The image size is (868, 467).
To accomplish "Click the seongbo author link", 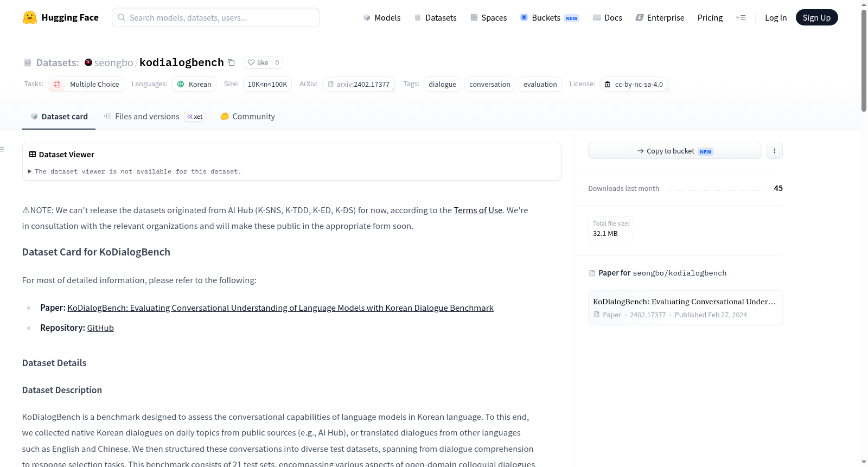I will click(x=113, y=62).
